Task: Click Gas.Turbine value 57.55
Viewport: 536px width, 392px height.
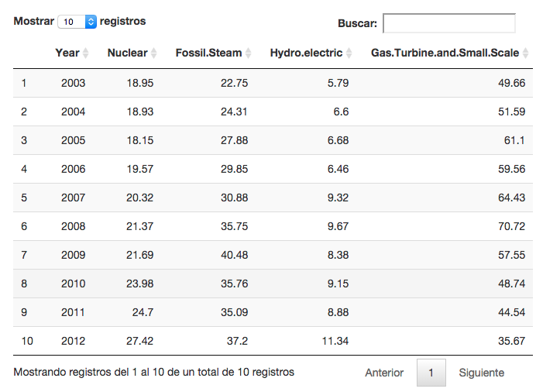Action: 511,256
